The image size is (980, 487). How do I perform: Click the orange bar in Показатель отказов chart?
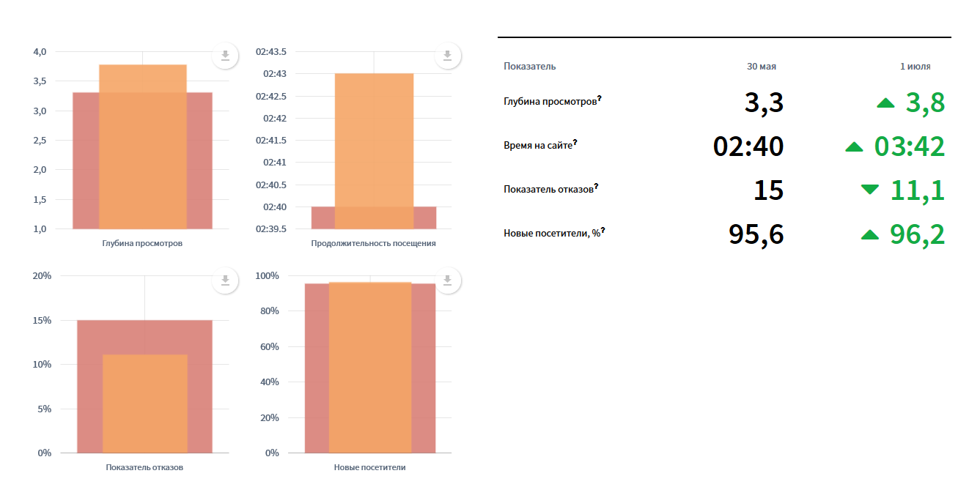click(x=145, y=404)
